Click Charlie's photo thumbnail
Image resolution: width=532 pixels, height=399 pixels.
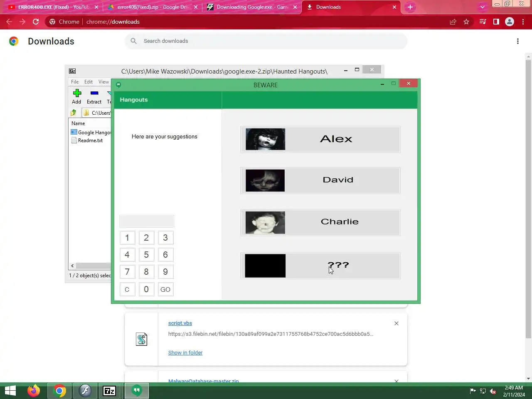pyautogui.click(x=265, y=222)
